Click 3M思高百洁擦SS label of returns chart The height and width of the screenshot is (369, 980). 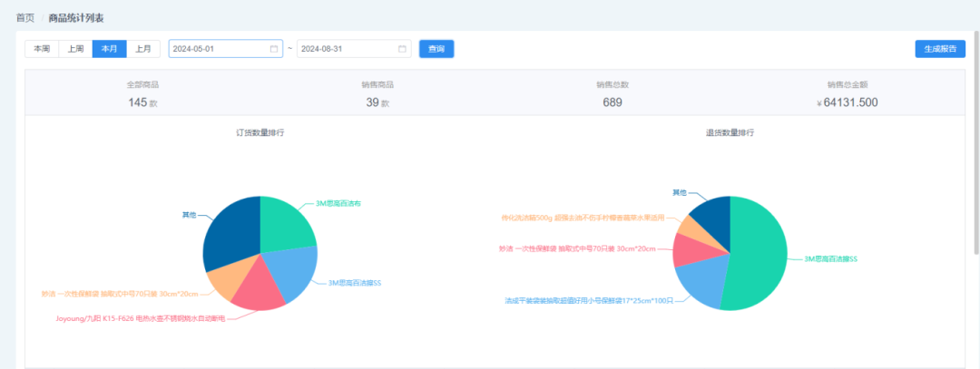point(830,259)
